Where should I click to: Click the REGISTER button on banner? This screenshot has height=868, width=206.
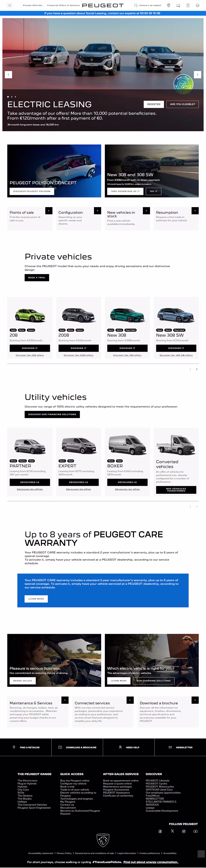[154, 104]
